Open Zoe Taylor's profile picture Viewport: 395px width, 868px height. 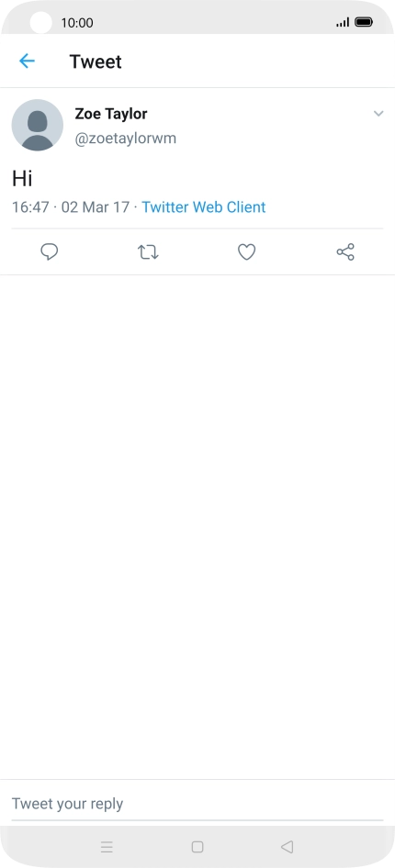[37, 125]
